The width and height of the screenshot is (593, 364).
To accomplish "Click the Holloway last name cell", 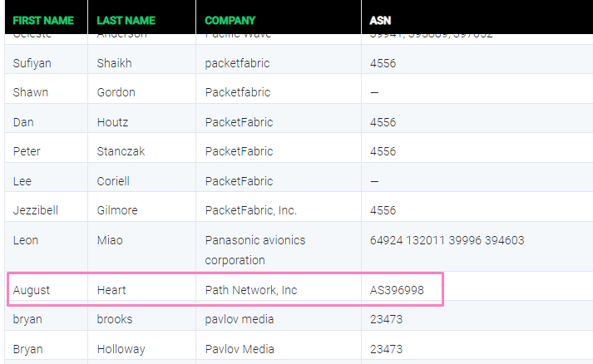I will tap(121, 349).
